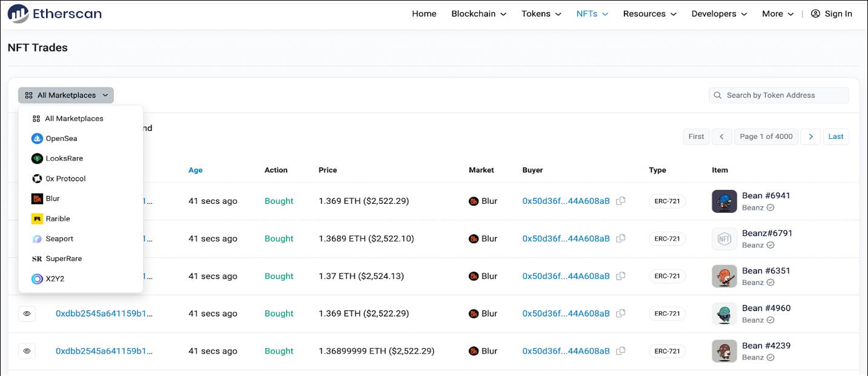Preview transaction via eye icon, Bean #4960 row
868x376 pixels.
coord(27,314)
